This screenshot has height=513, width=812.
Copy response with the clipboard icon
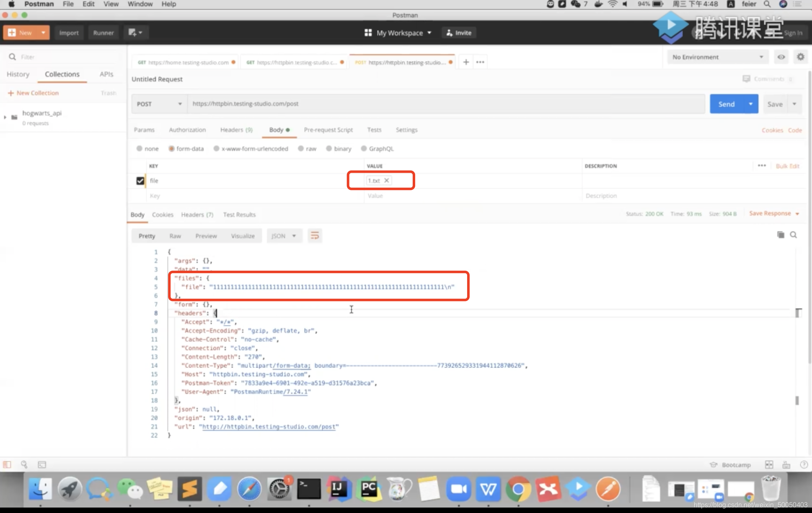click(781, 235)
